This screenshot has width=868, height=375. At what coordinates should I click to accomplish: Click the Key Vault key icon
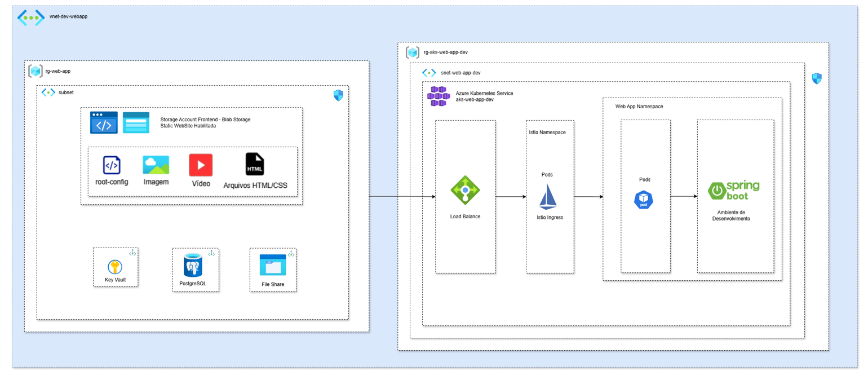[x=115, y=267]
